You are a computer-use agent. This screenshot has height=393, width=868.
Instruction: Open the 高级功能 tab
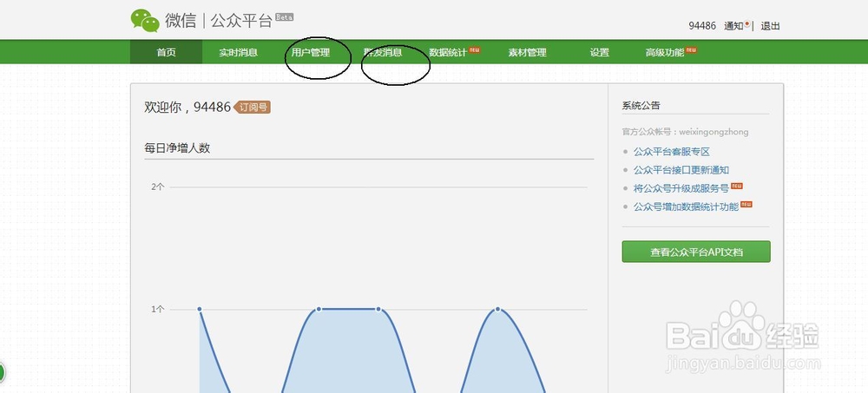click(x=665, y=53)
